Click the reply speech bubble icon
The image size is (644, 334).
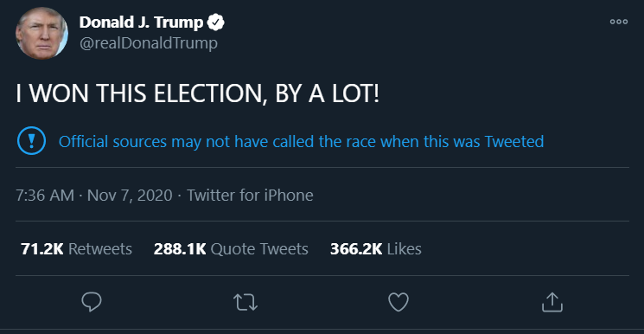point(91,302)
